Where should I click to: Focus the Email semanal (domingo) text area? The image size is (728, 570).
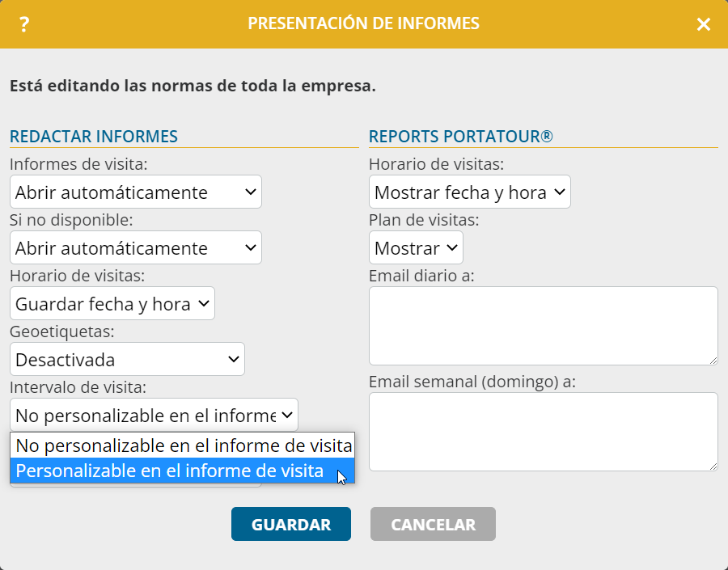544,432
